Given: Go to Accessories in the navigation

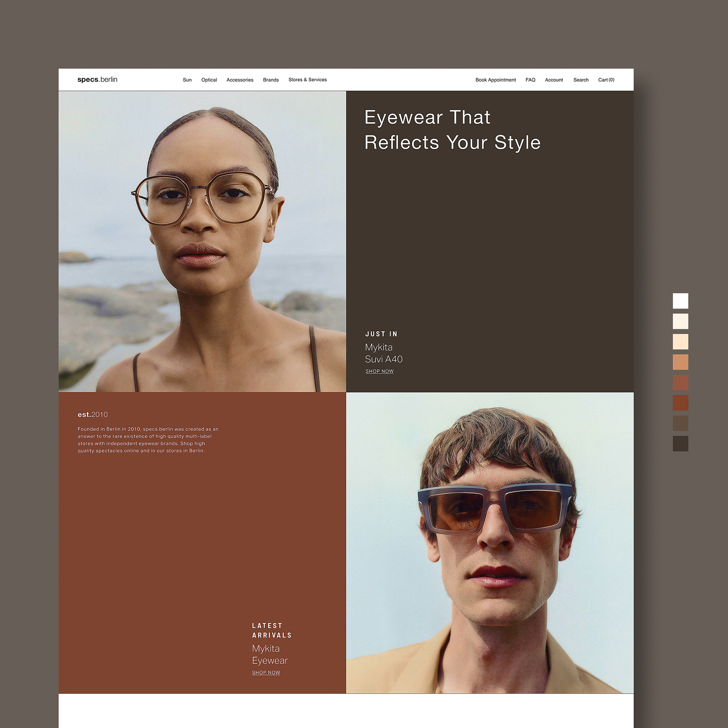Looking at the screenshot, I should tap(240, 80).
